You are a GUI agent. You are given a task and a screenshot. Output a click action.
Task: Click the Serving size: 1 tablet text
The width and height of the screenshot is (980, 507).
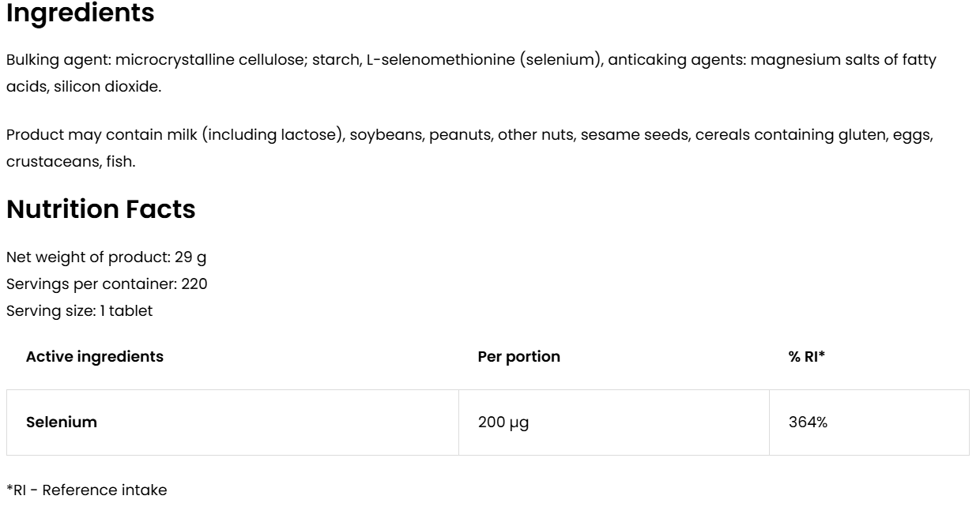(x=79, y=311)
